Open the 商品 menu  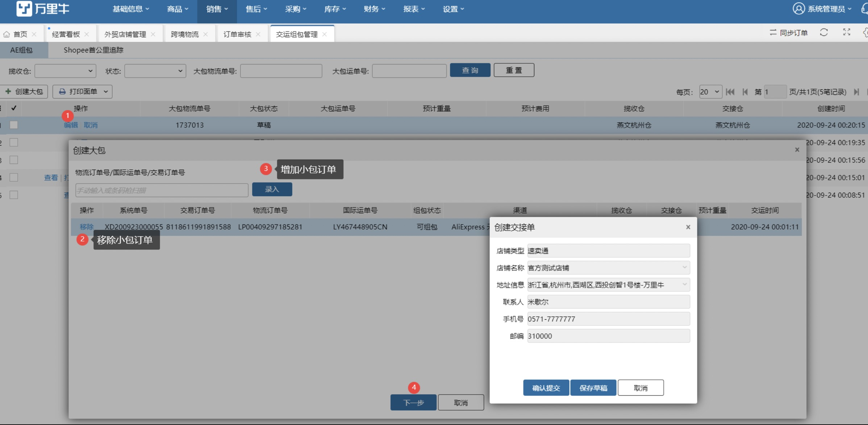click(178, 9)
